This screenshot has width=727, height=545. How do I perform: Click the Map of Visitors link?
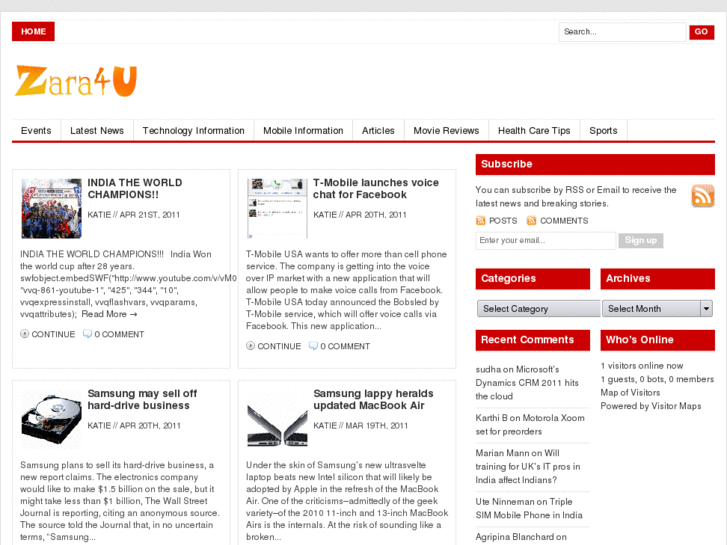[x=630, y=392]
